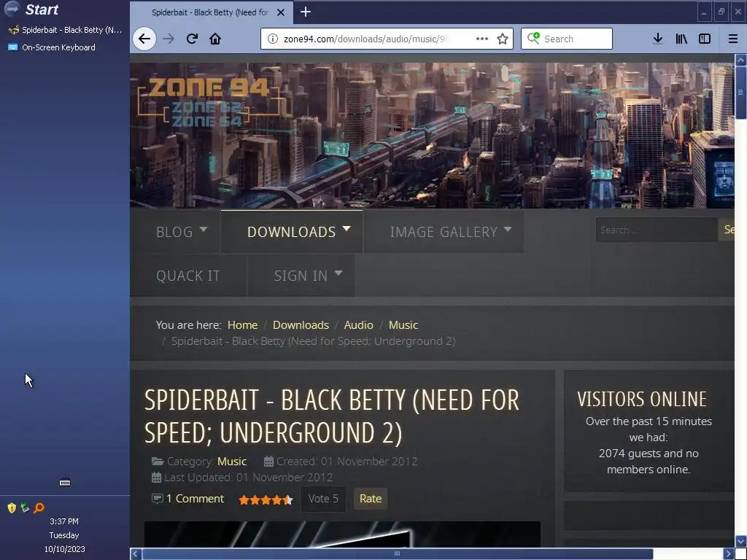
Task: Select the Spiderbait - Black Betty tab
Action: (x=209, y=12)
